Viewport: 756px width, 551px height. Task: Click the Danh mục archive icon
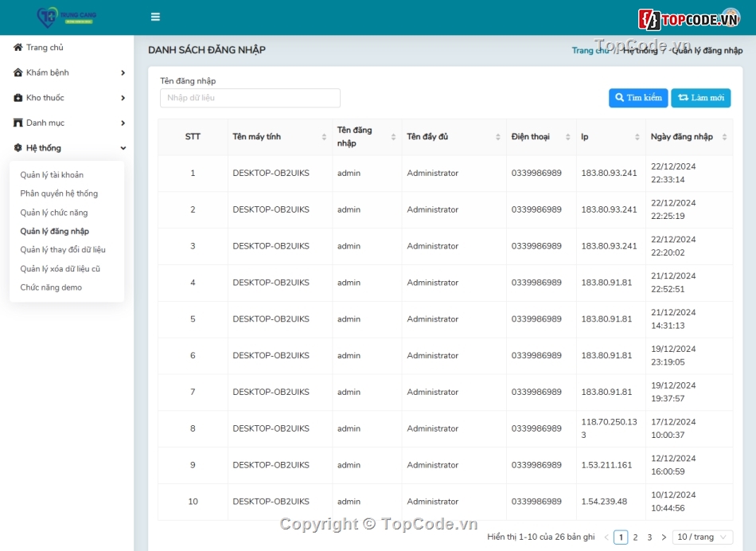pos(18,123)
